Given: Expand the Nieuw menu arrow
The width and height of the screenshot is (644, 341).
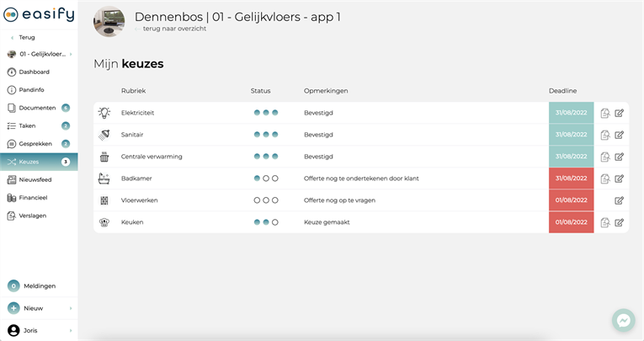Looking at the screenshot, I should [x=71, y=308].
